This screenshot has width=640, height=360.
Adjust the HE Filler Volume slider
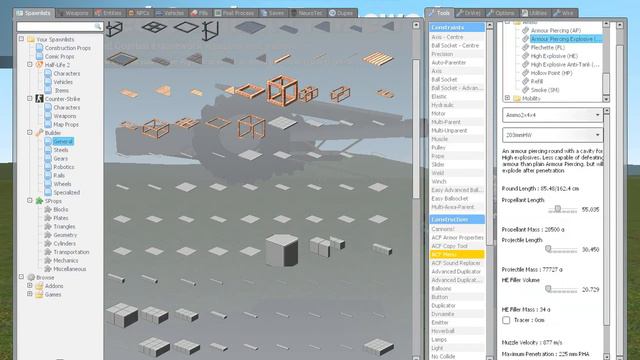[549, 289]
